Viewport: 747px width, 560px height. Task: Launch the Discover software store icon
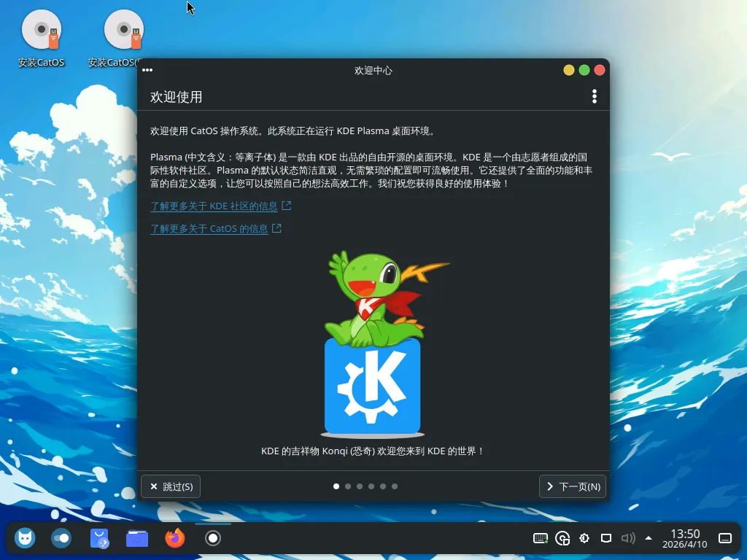[x=99, y=539]
